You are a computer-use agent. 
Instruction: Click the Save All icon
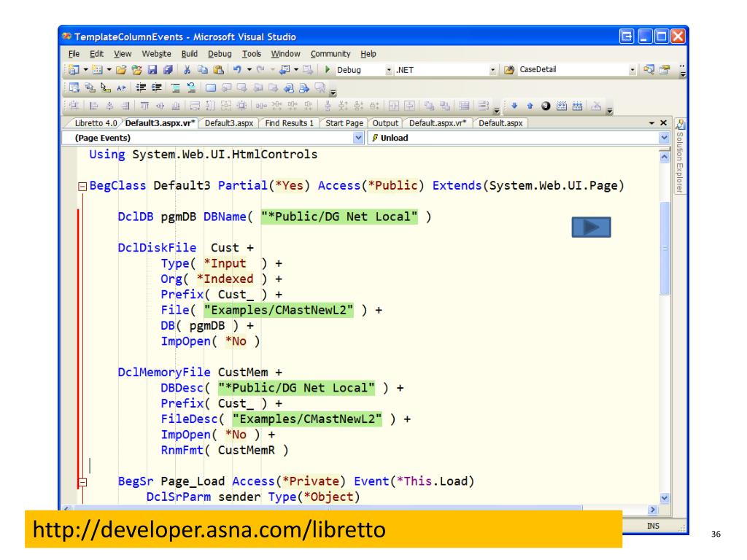(168, 70)
